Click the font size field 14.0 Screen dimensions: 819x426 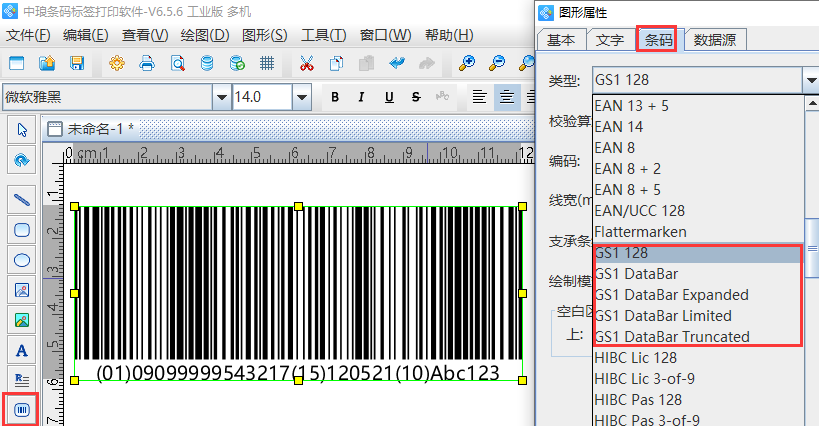coord(262,97)
